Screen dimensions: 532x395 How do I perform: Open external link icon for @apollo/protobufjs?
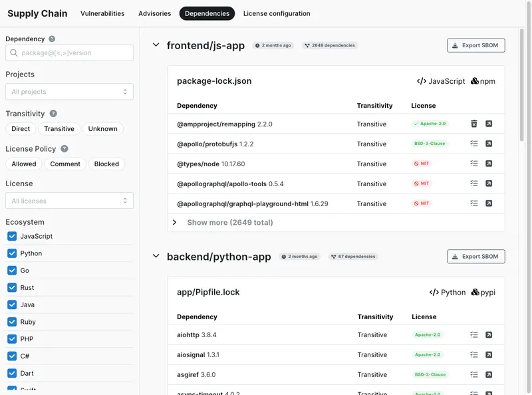click(x=489, y=144)
